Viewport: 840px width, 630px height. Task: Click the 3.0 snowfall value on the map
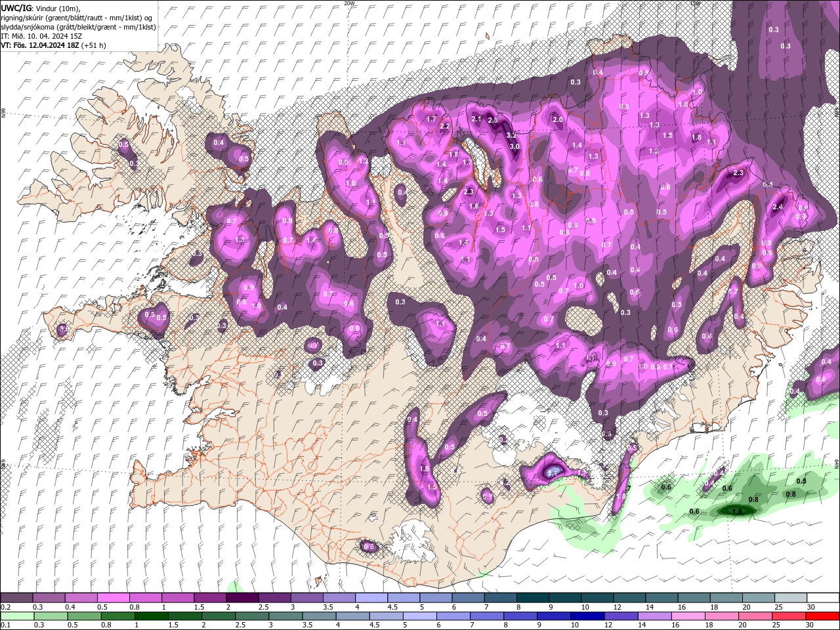[x=514, y=147]
